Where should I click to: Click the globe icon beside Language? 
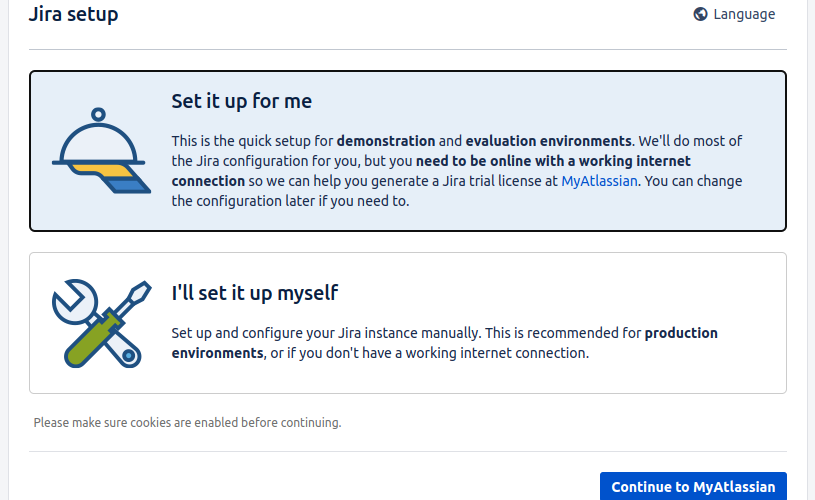pyautogui.click(x=700, y=14)
